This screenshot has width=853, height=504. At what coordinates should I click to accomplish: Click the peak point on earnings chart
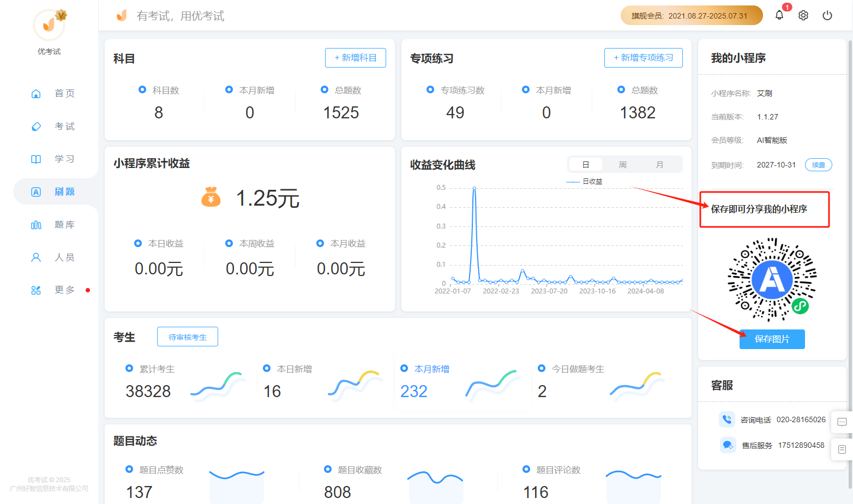point(474,188)
